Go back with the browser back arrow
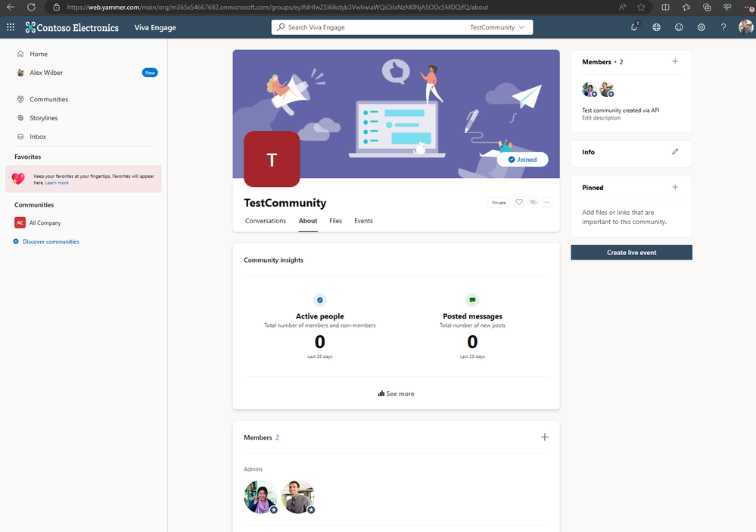The width and height of the screenshot is (756, 532). [11, 8]
